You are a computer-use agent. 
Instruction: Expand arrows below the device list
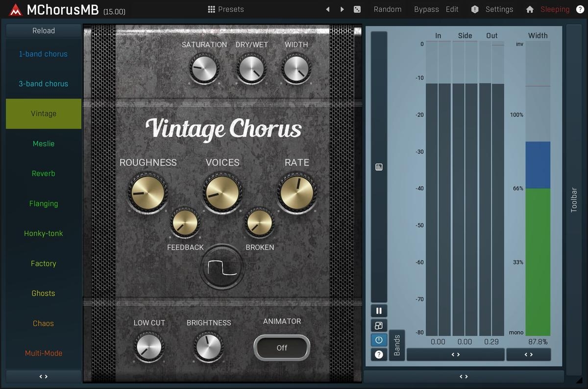pos(44,377)
